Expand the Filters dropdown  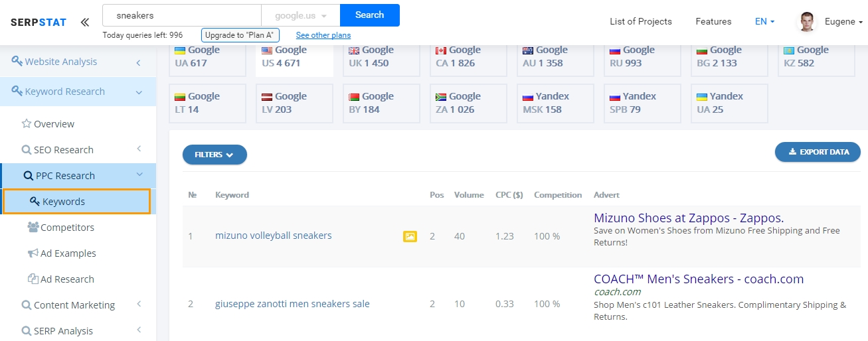tap(215, 155)
